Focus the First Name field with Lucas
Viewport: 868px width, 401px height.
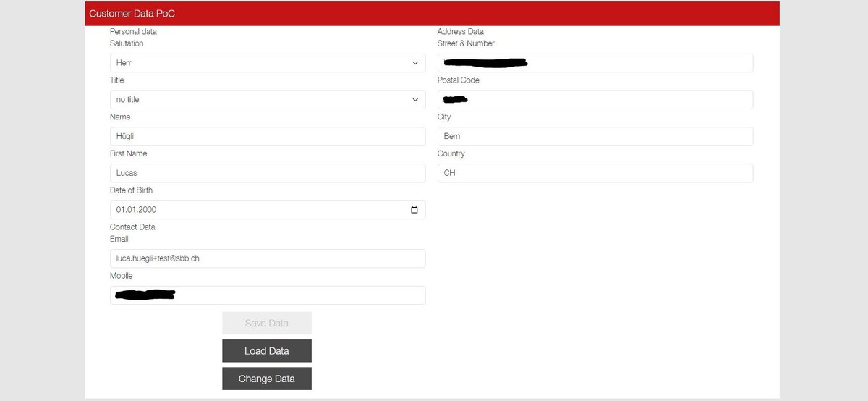tap(267, 173)
